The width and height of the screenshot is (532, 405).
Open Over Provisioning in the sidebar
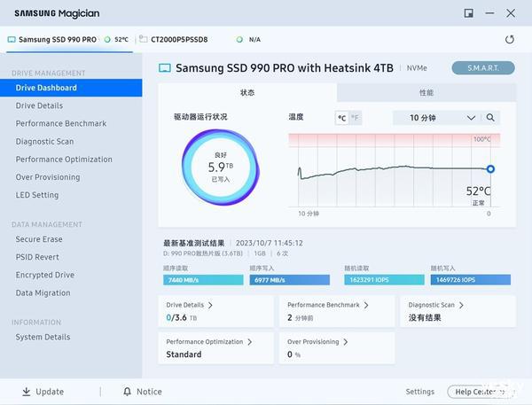48,177
